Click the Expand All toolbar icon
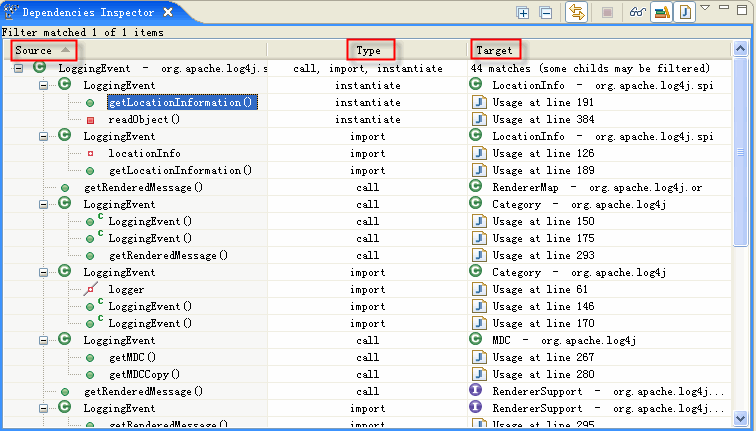 (x=523, y=13)
